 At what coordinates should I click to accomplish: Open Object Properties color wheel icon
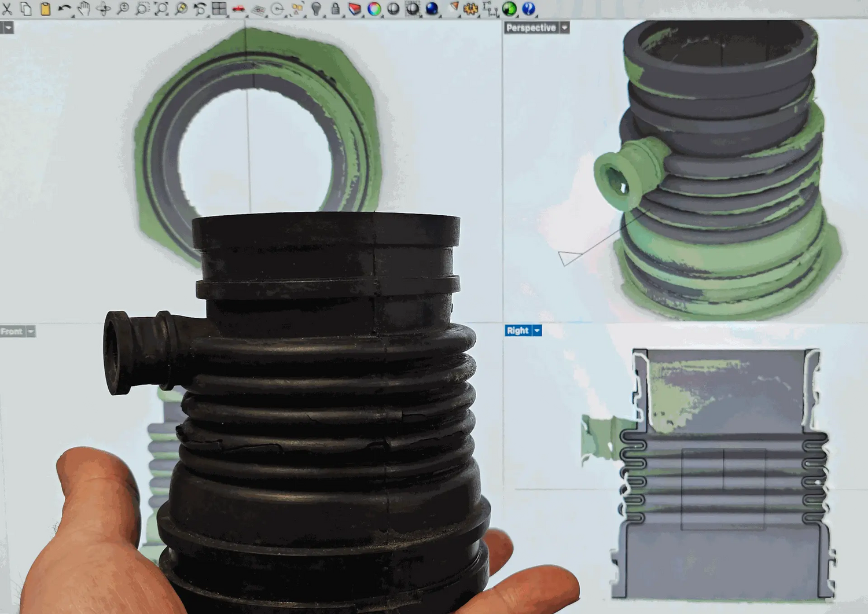[x=374, y=8]
